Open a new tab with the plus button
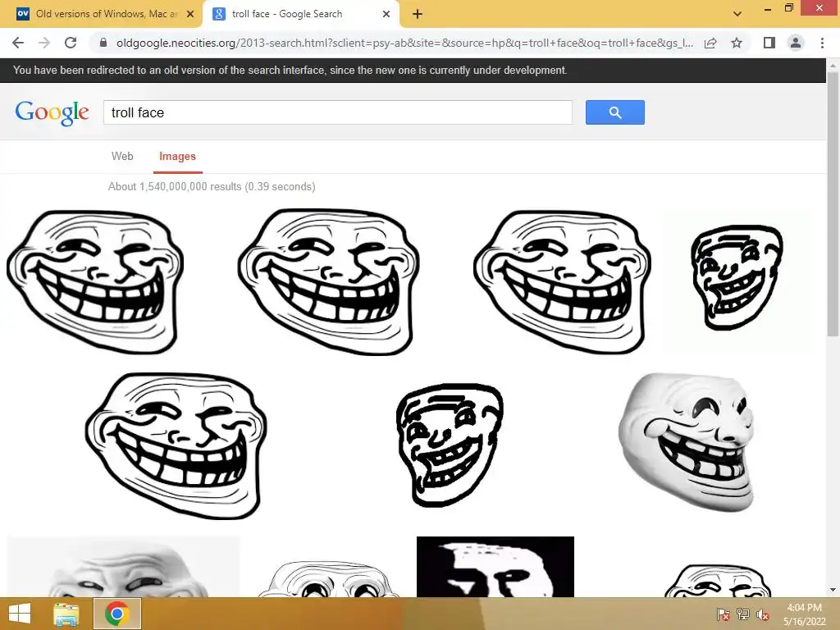 pos(418,14)
